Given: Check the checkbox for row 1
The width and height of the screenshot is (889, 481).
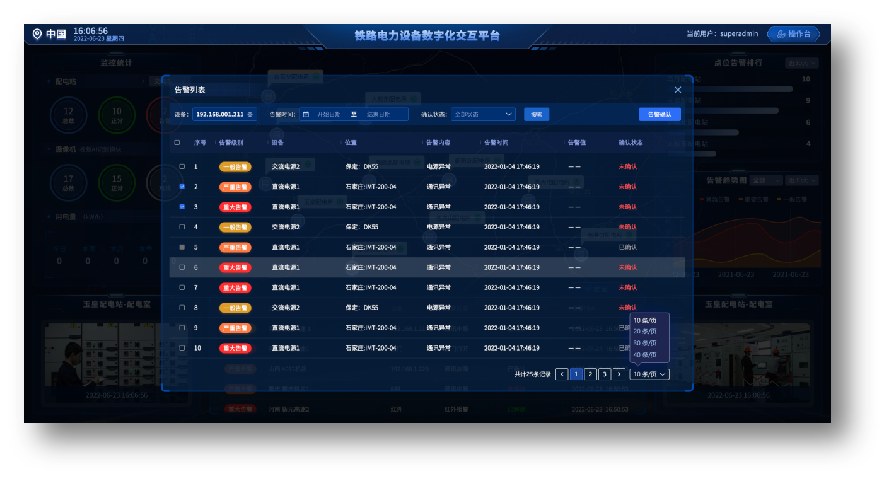Looking at the screenshot, I should tap(182, 166).
